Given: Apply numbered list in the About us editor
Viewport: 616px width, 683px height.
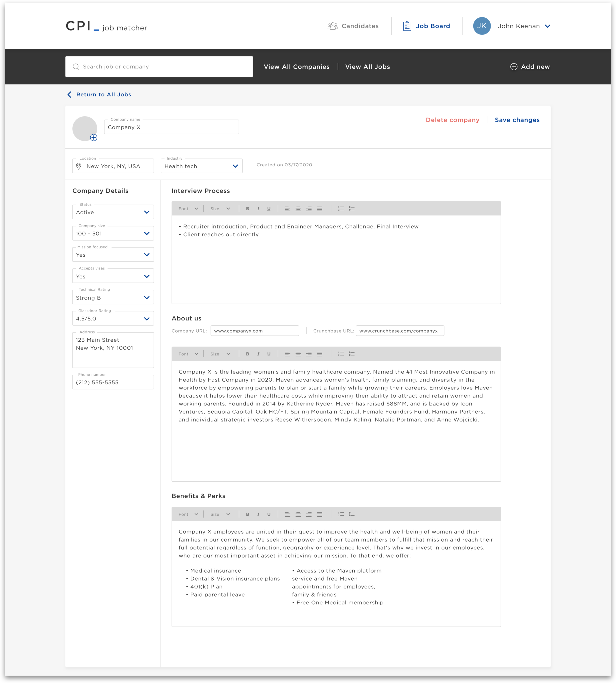Looking at the screenshot, I should point(341,353).
